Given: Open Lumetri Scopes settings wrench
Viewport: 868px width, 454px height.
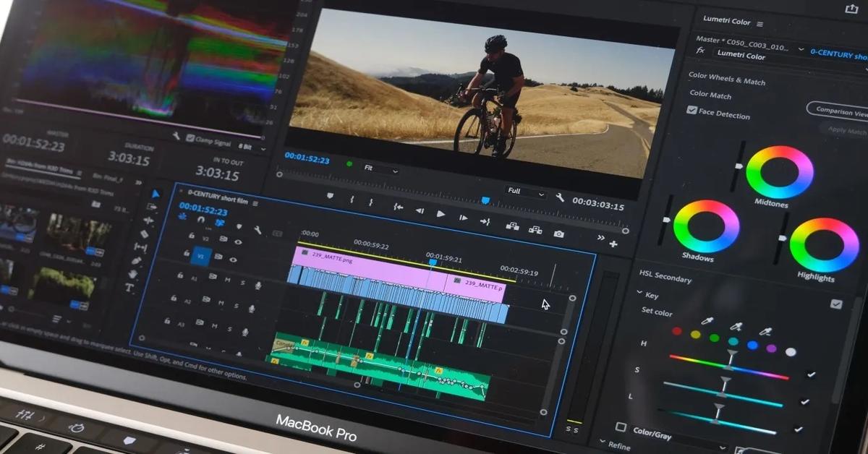Looking at the screenshot, I should (176, 135).
